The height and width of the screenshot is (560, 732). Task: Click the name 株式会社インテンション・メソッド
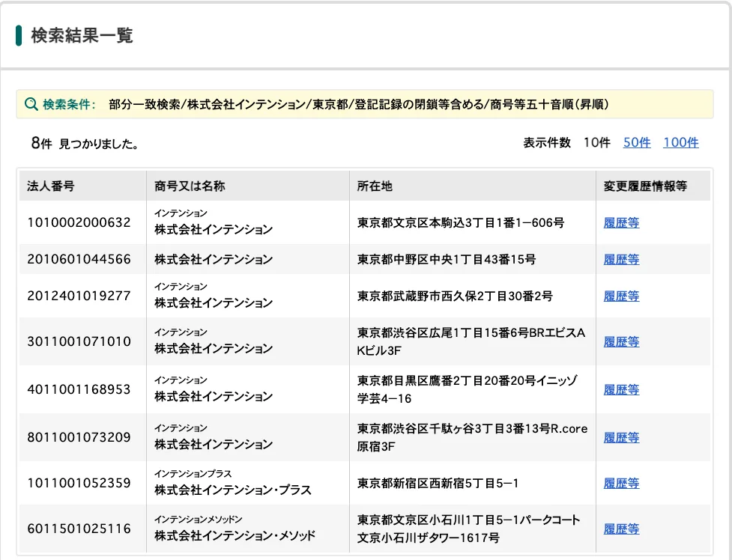pyautogui.click(x=235, y=536)
